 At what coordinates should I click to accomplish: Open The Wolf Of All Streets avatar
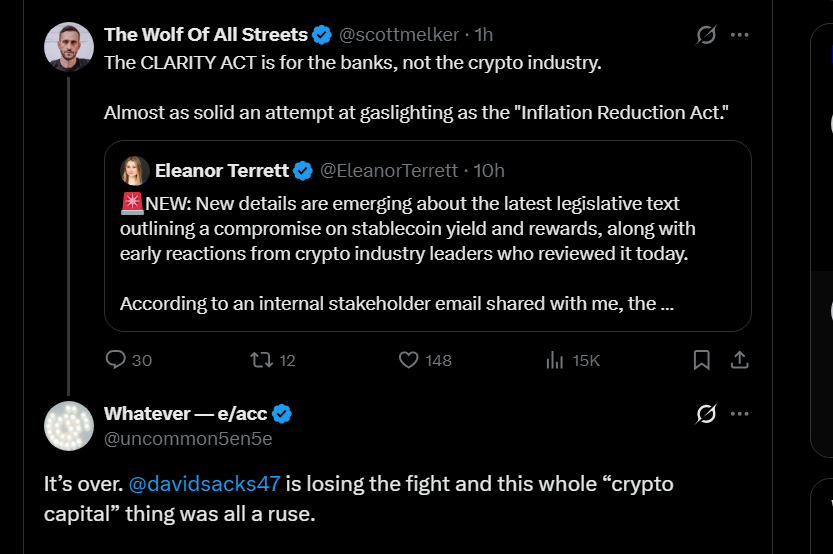[69, 46]
